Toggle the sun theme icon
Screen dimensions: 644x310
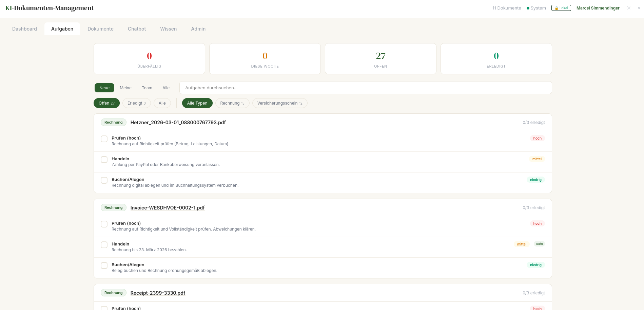pos(629,8)
